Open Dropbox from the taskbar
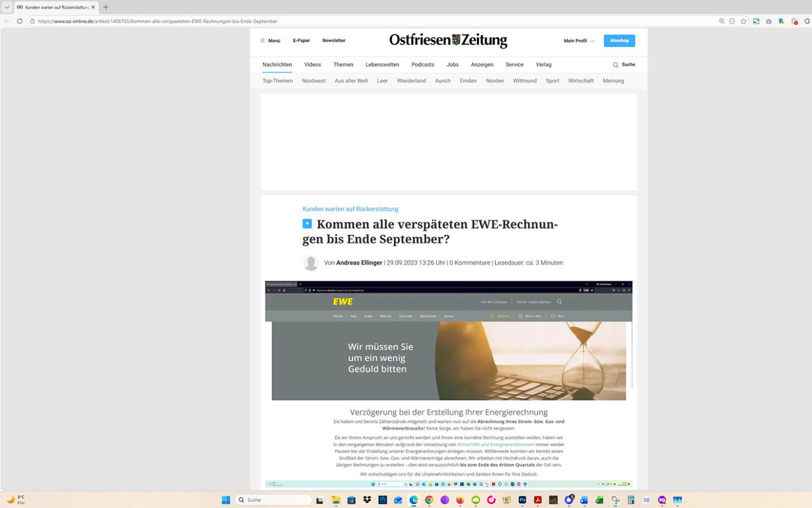 click(x=367, y=500)
